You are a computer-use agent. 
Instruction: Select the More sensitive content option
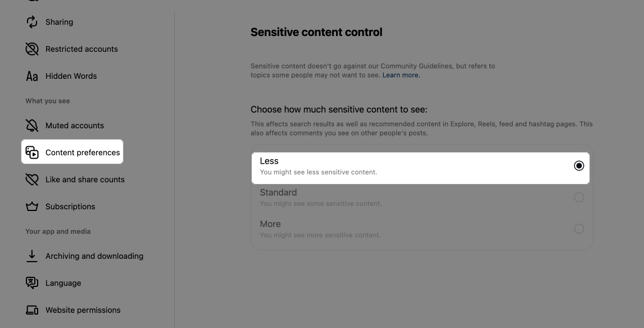coord(579,228)
